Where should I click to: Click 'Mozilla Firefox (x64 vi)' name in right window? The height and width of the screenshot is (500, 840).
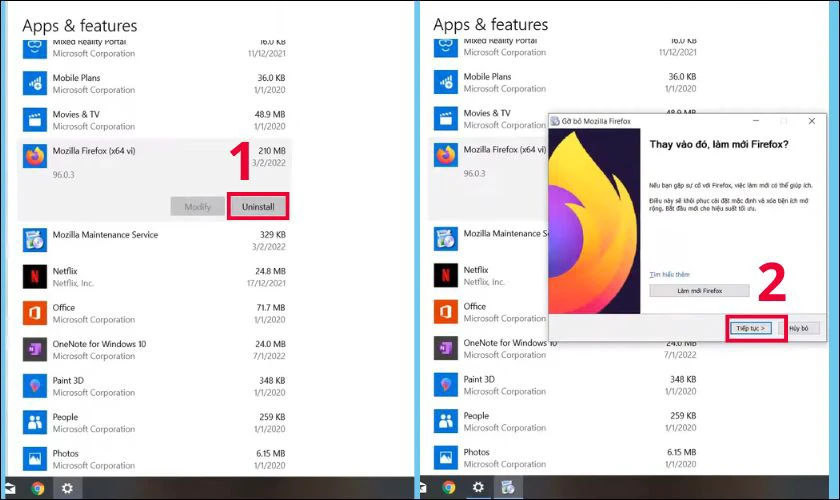[505, 150]
